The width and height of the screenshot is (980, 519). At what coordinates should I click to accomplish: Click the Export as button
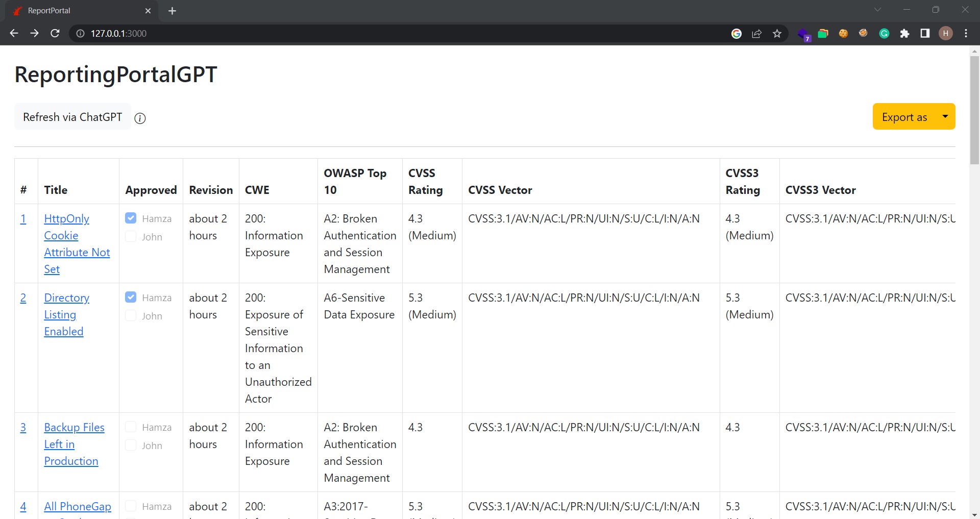[904, 117]
